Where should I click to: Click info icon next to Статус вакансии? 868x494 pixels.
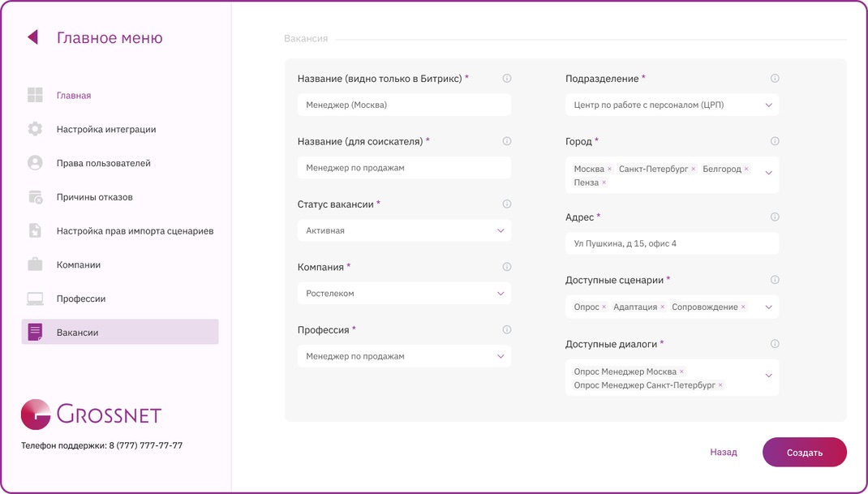pyautogui.click(x=506, y=204)
